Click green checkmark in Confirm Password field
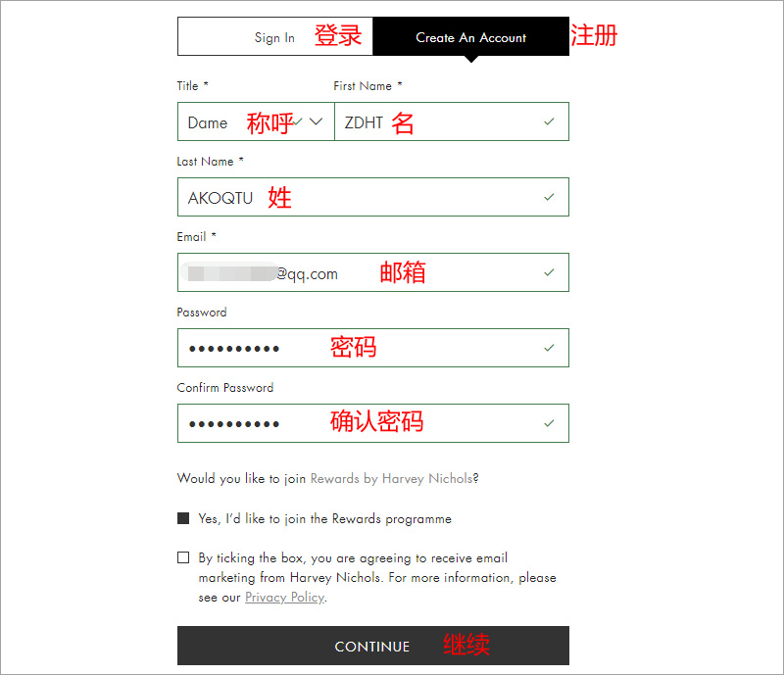Viewport: 784px width, 675px height. pyautogui.click(x=549, y=423)
